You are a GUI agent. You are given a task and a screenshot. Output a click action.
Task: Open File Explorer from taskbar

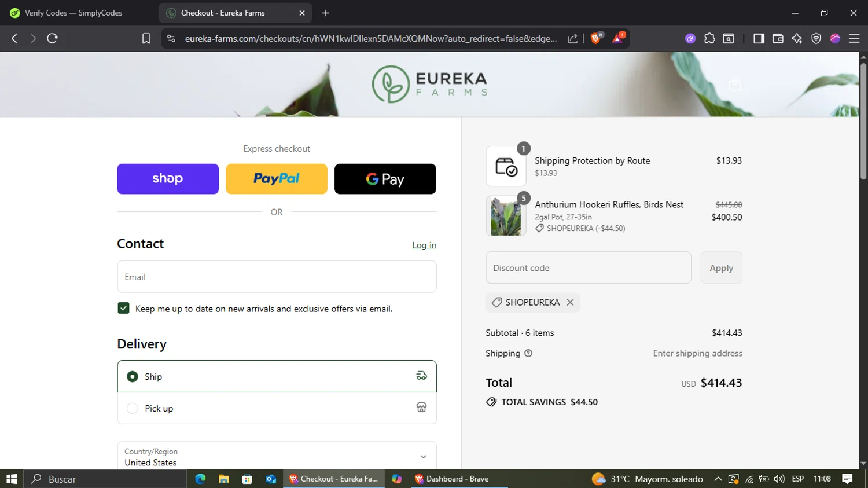pyautogui.click(x=224, y=479)
